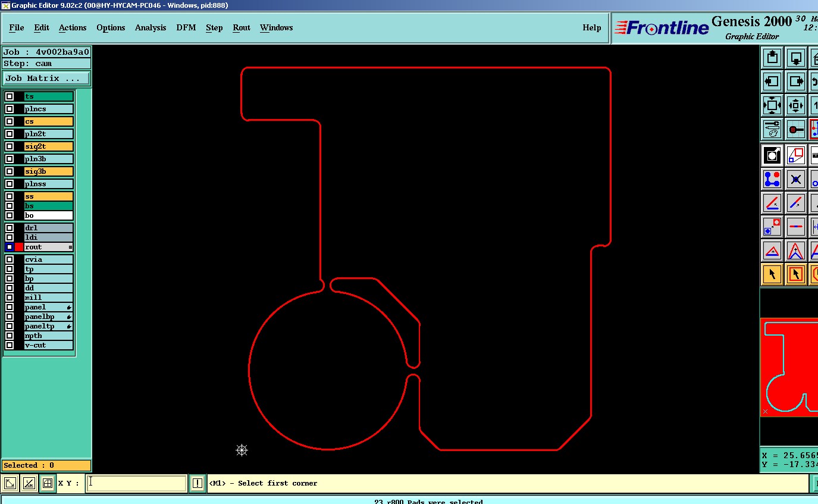This screenshot has height=504, width=818.
Task: Open the wrench and palette settings icon
Action: (x=772, y=129)
